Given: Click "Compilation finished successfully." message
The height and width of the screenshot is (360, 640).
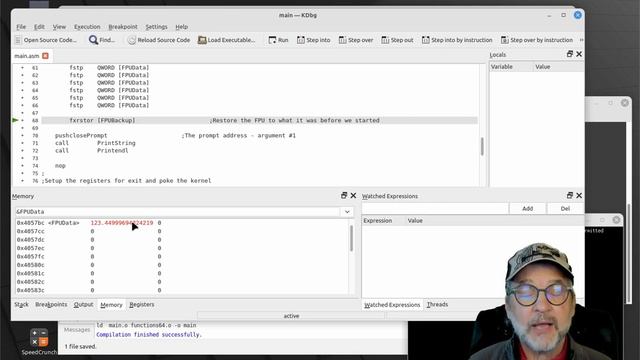Looking at the screenshot, I should click(149, 335).
